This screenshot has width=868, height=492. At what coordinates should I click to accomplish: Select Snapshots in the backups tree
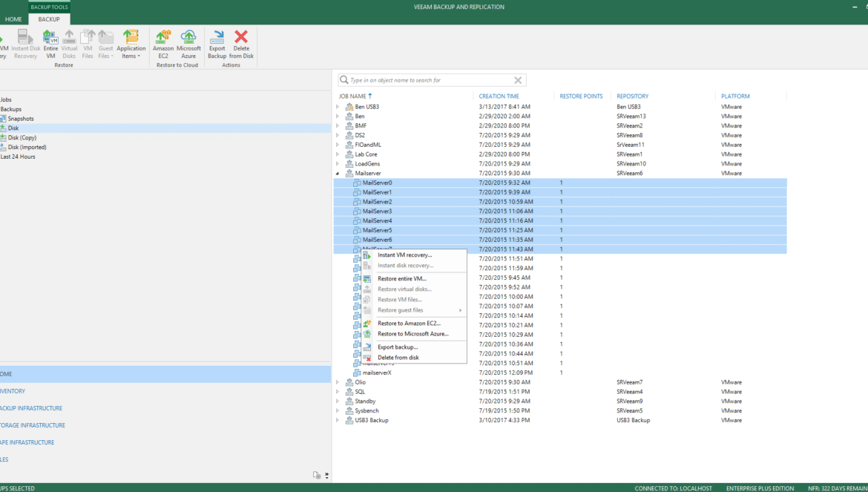21,119
